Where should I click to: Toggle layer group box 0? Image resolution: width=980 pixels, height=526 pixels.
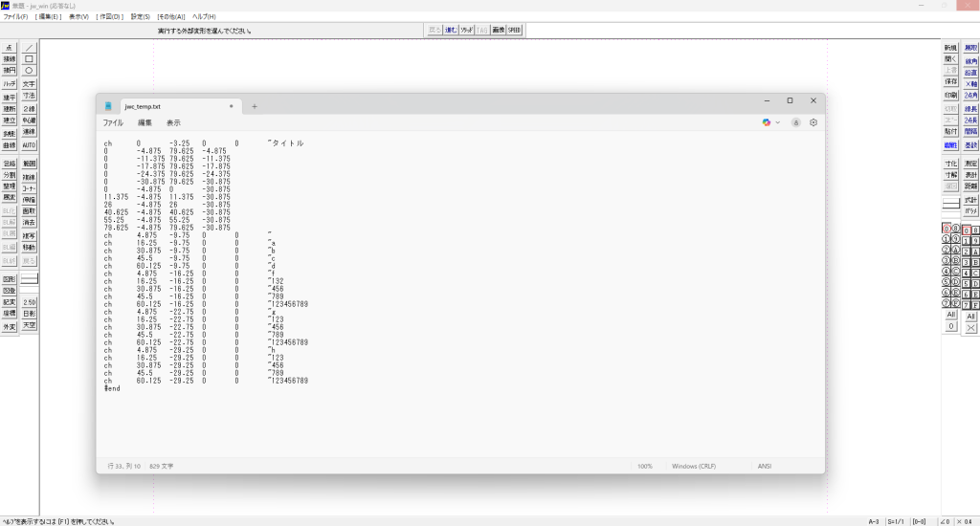click(967, 230)
